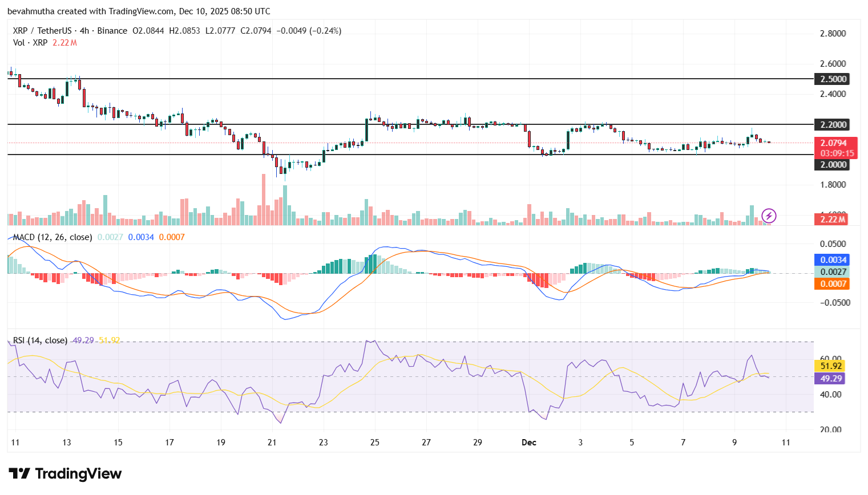
Task: Click the purple lightning bolt quick-trade icon
Action: coord(769,216)
